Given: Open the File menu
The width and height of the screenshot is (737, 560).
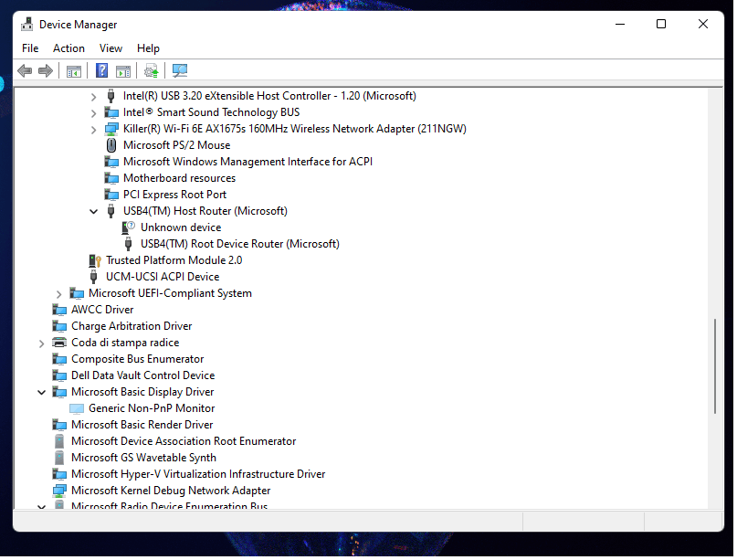Looking at the screenshot, I should coord(30,48).
